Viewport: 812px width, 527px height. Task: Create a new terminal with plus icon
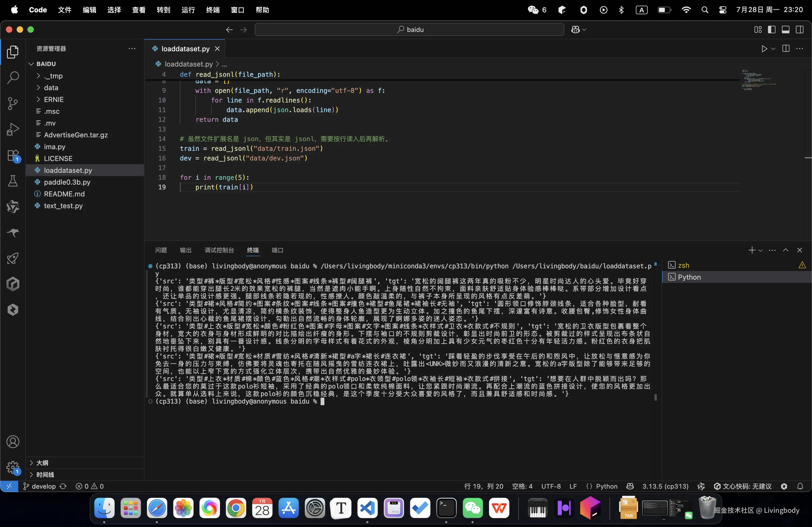pyautogui.click(x=752, y=250)
